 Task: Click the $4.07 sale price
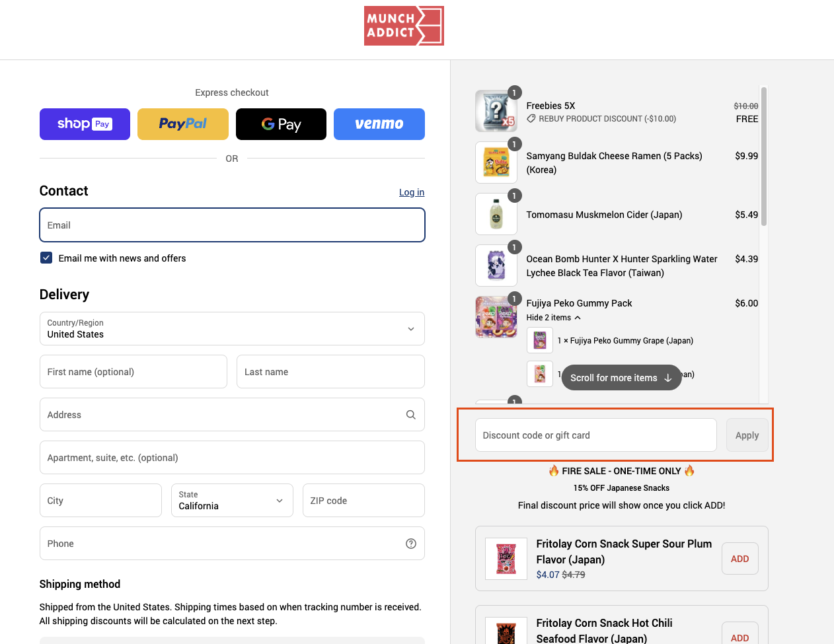click(548, 575)
